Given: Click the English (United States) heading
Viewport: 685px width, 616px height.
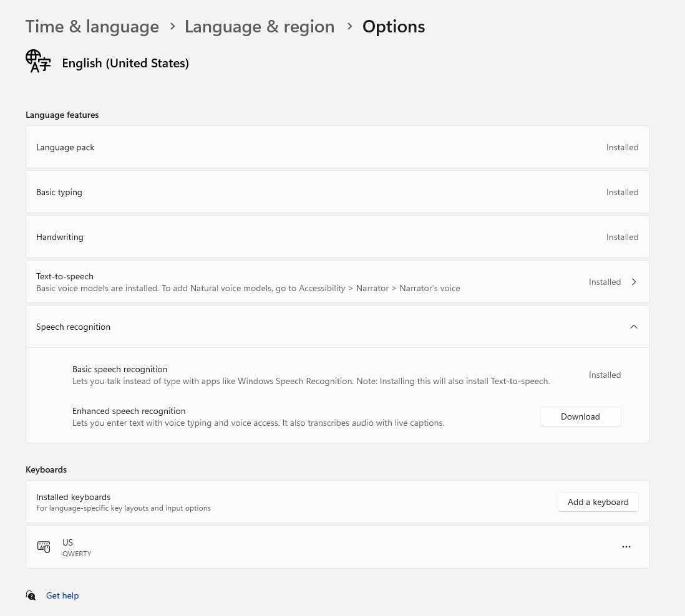Looking at the screenshot, I should click(x=125, y=64).
